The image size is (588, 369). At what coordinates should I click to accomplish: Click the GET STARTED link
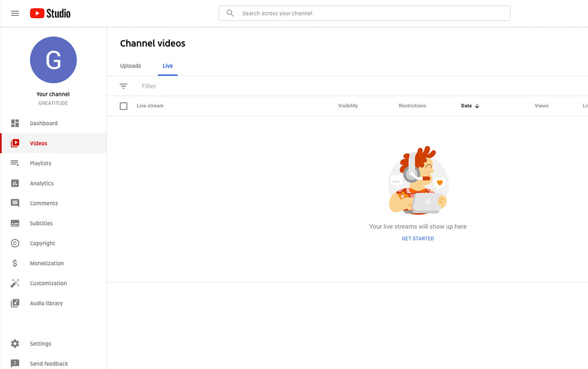tap(418, 239)
